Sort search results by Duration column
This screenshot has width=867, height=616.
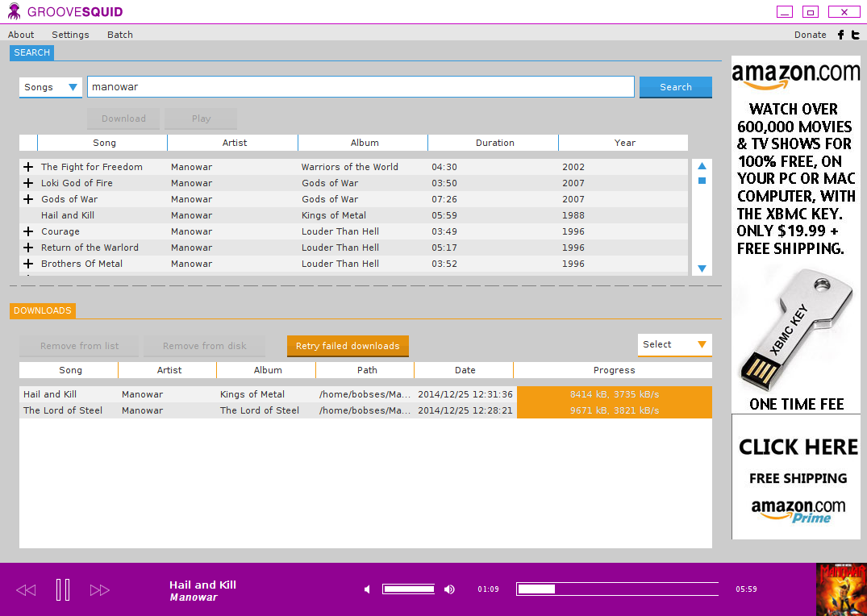point(494,143)
